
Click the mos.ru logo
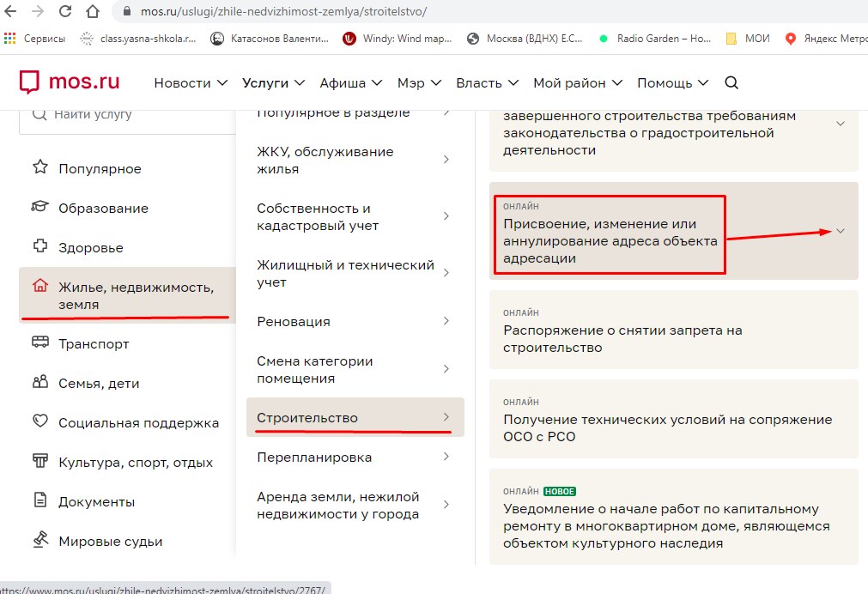pos(70,82)
